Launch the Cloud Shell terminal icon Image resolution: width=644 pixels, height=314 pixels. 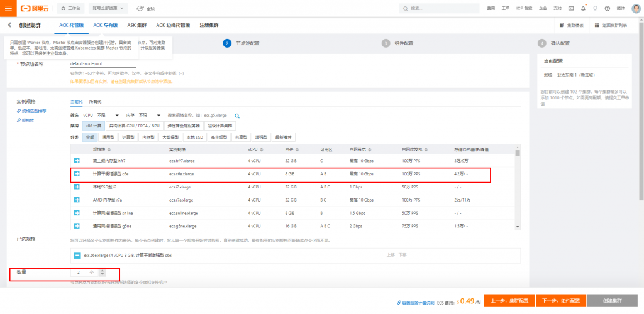click(x=571, y=8)
